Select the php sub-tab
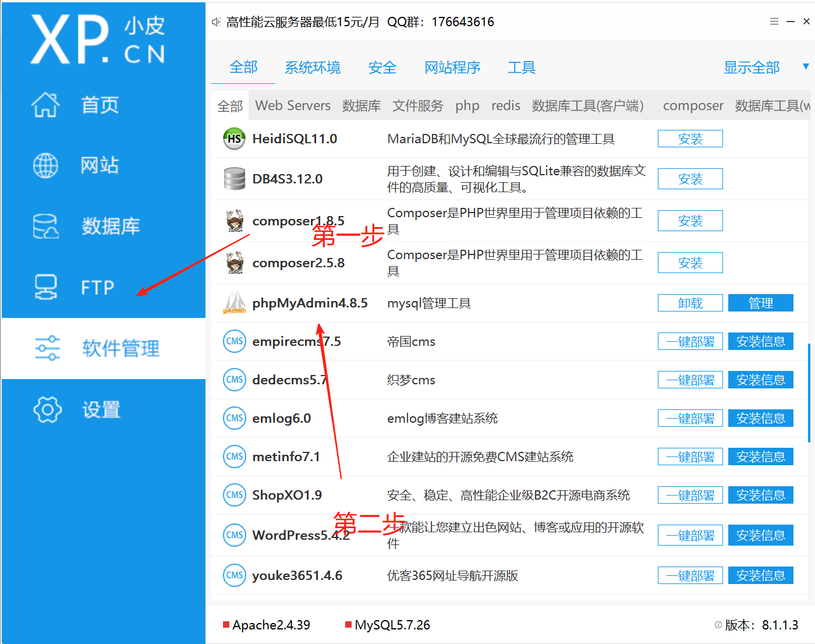Viewport: 815px width, 644px height. tap(467, 105)
